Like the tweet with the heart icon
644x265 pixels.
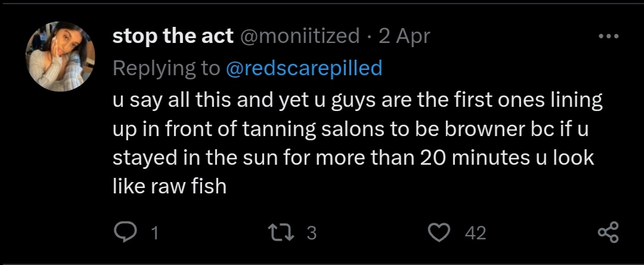click(440, 232)
